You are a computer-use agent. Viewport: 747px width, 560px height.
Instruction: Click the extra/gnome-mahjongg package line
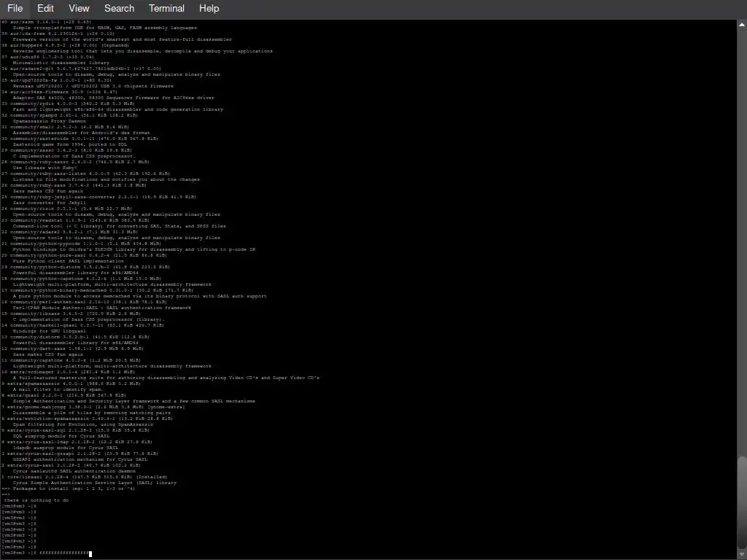93,407
